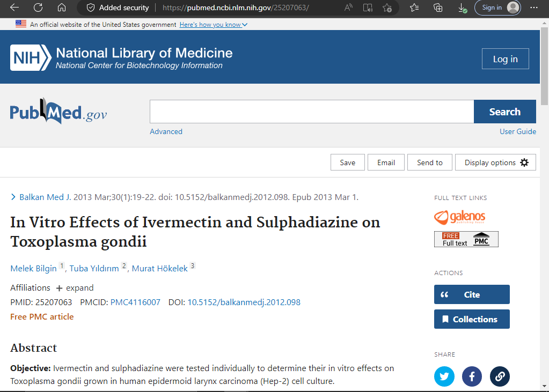Screen dimensions: 549x392
Task: Click the Added security shield icon
Action: [91, 8]
